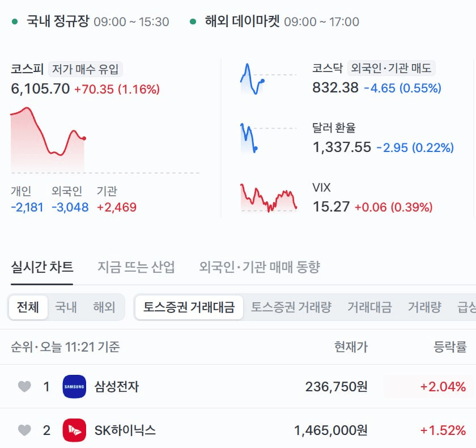Switch to the 외국인·기관 매매 동향 tab

[x=260, y=267]
